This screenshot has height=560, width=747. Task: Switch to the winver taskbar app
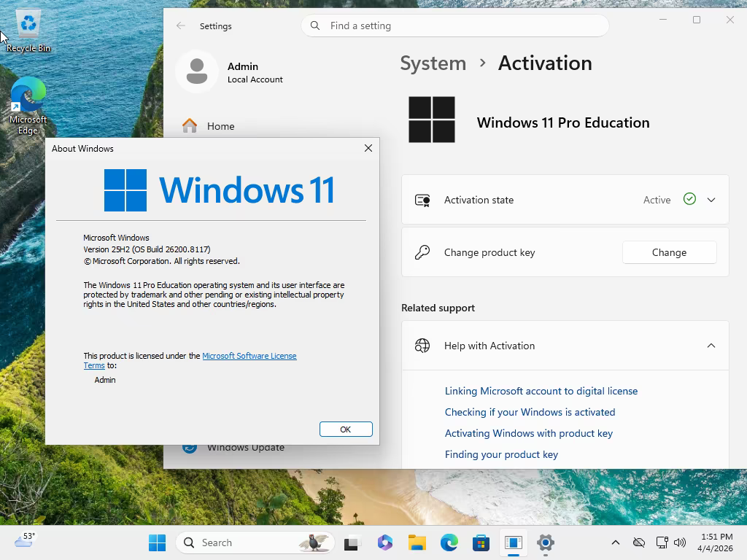[x=513, y=542]
